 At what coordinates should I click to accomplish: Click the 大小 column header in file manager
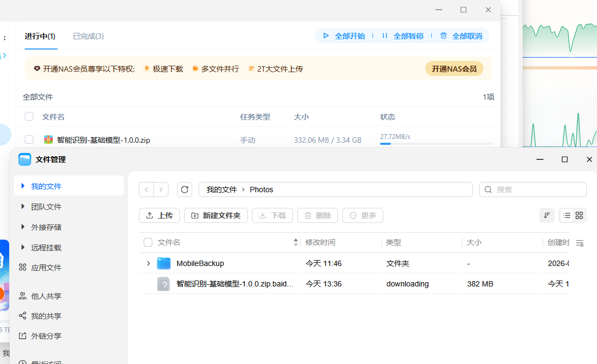click(x=474, y=242)
